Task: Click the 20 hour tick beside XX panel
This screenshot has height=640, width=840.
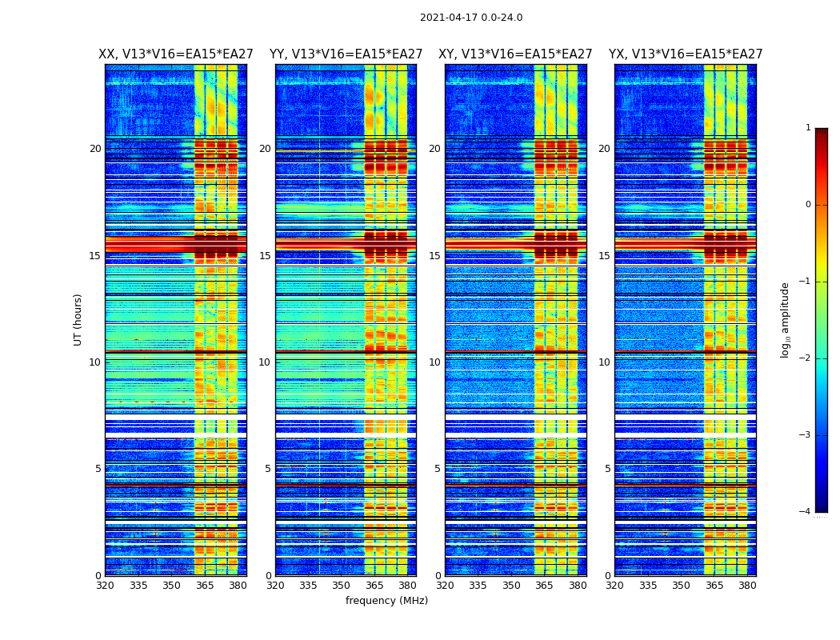Action: [x=95, y=148]
